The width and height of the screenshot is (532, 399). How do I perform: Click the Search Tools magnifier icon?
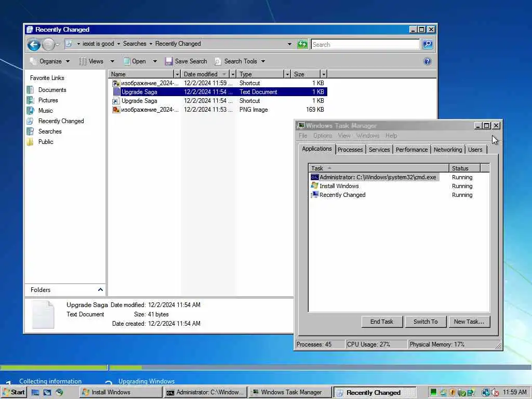pos(218,61)
